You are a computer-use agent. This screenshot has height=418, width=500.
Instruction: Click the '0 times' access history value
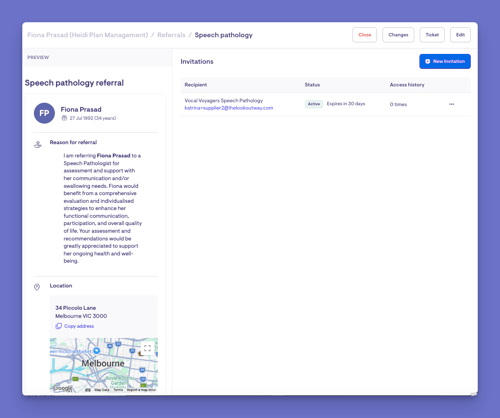[x=398, y=105]
